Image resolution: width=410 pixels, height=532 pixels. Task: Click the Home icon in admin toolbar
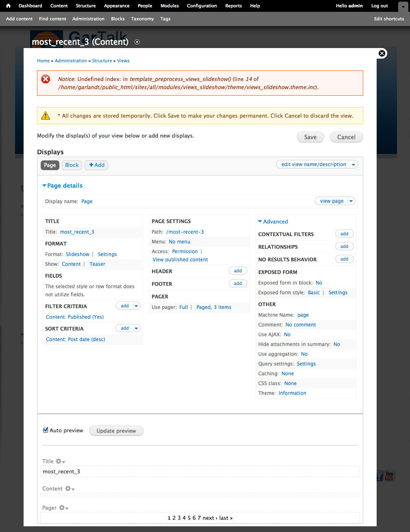point(8,6)
